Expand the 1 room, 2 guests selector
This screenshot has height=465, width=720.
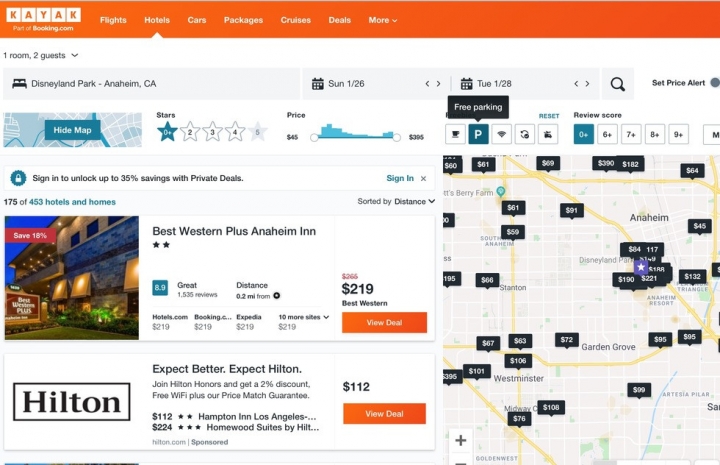pyautogui.click(x=41, y=55)
